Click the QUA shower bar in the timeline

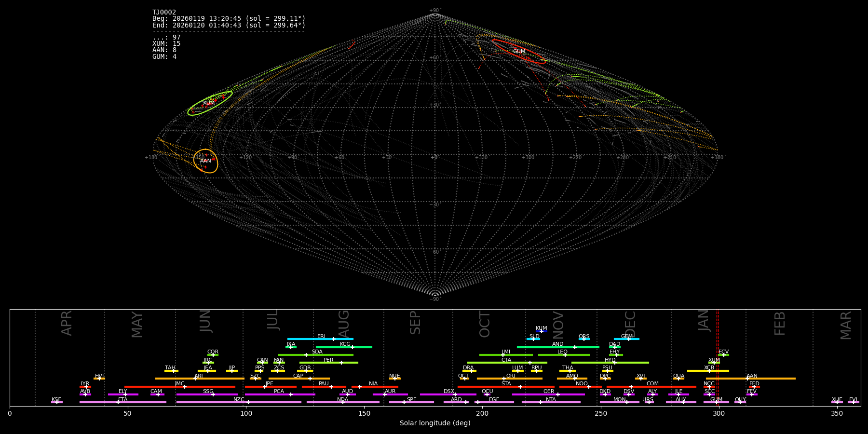(x=678, y=379)
